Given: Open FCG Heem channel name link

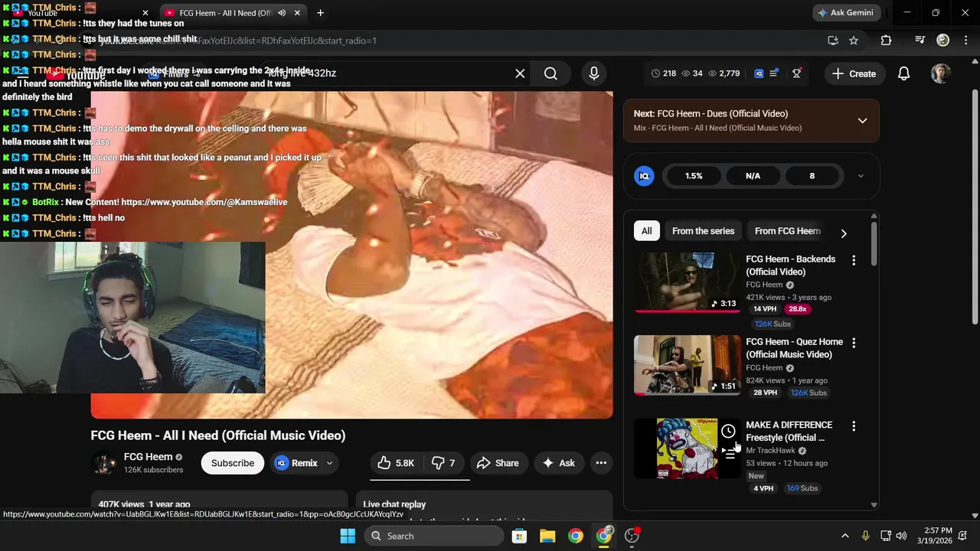Looking at the screenshot, I should coord(149,457).
